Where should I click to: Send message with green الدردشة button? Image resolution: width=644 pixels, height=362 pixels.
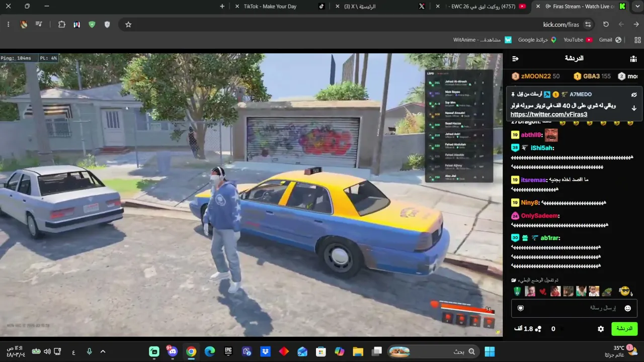(624, 329)
